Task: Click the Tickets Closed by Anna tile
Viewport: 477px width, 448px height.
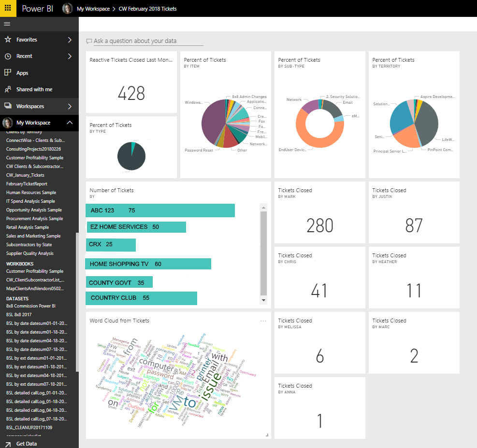Action: coord(320,408)
